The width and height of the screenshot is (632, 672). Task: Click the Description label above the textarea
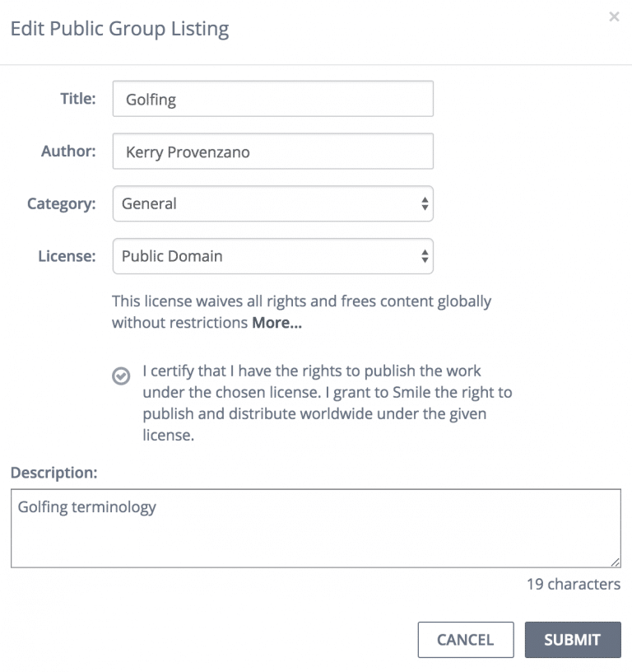click(54, 472)
